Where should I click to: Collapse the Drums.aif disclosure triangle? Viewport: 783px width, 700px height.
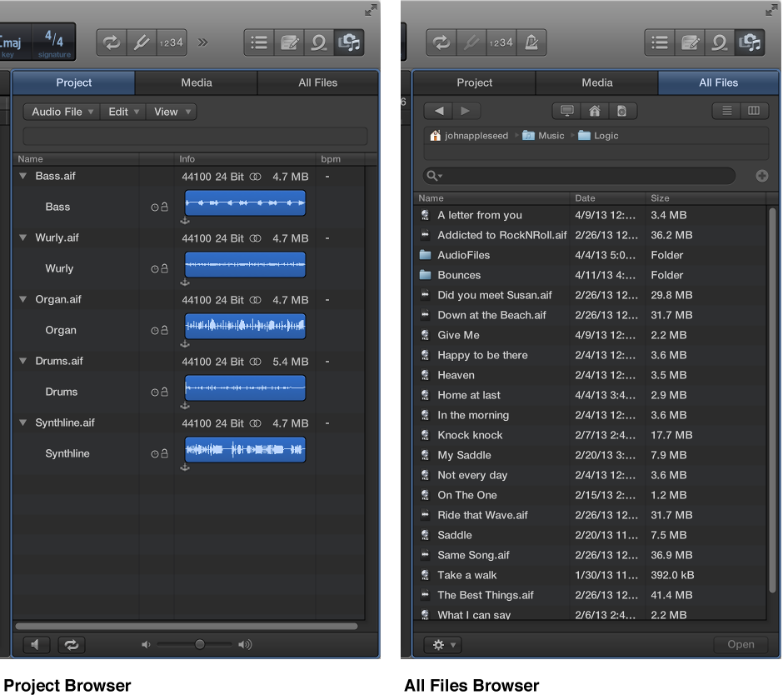click(22, 361)
